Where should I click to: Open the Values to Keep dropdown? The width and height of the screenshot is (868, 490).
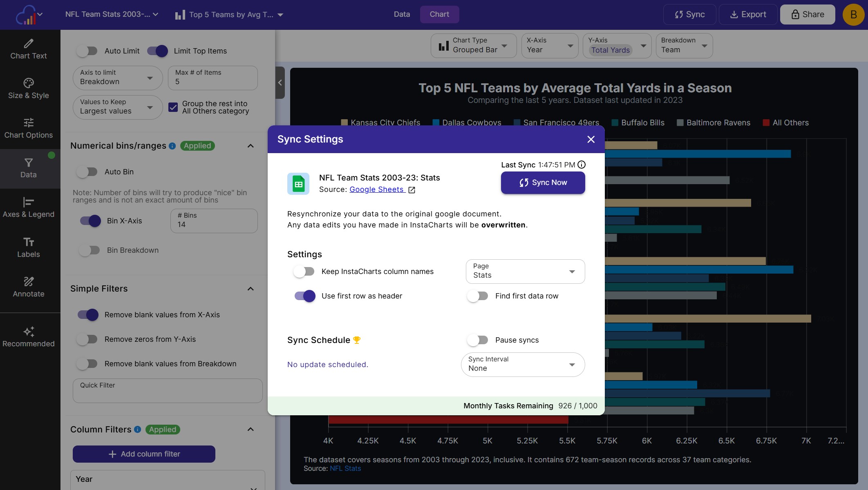pos(118,107)
